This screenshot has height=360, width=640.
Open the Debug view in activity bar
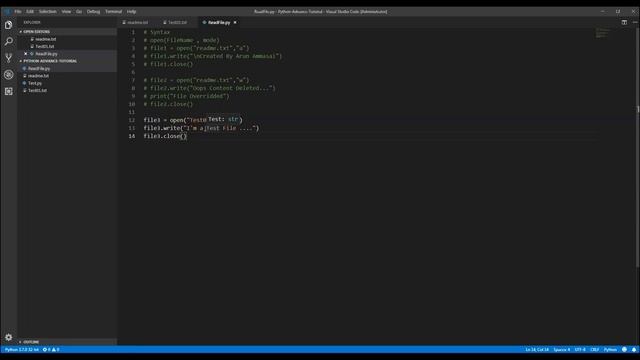pyautogui.click(x=9, y=75)
